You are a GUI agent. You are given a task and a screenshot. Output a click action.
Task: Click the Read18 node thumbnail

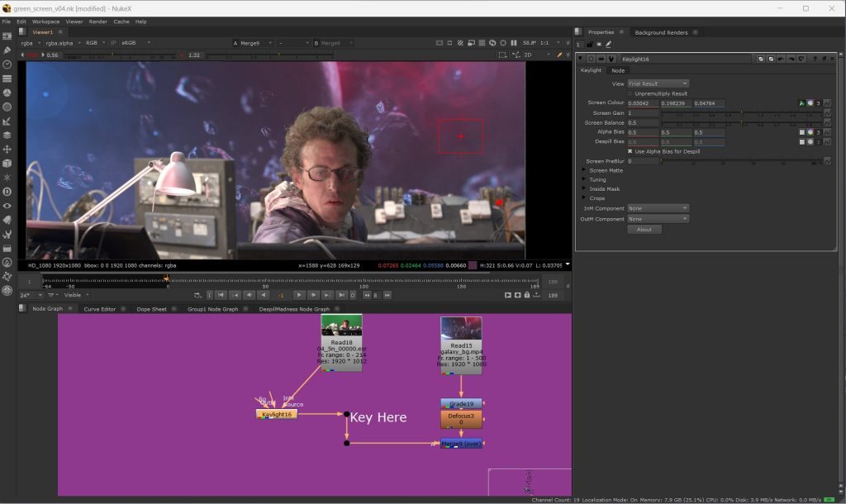point(341,326)
